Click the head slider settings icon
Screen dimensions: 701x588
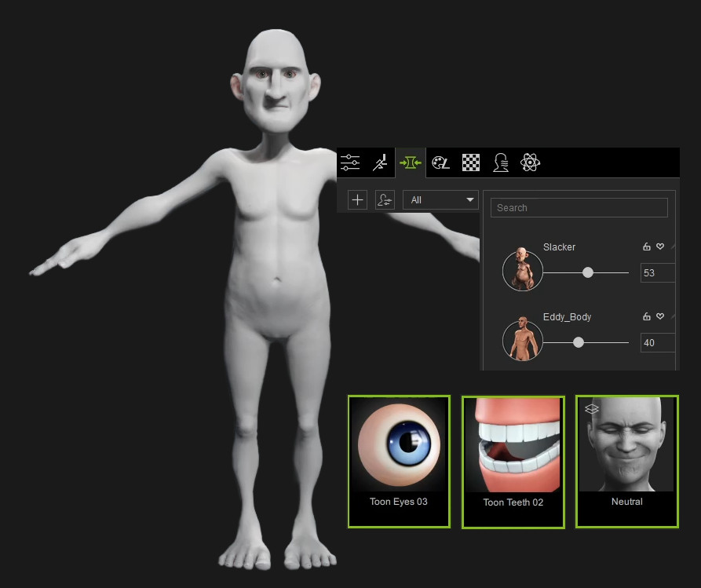pyautogui.click(x=385, y=199)
